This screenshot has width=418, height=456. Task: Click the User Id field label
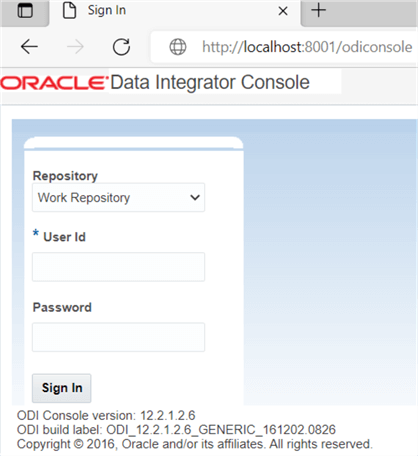[x=64, y=237]
